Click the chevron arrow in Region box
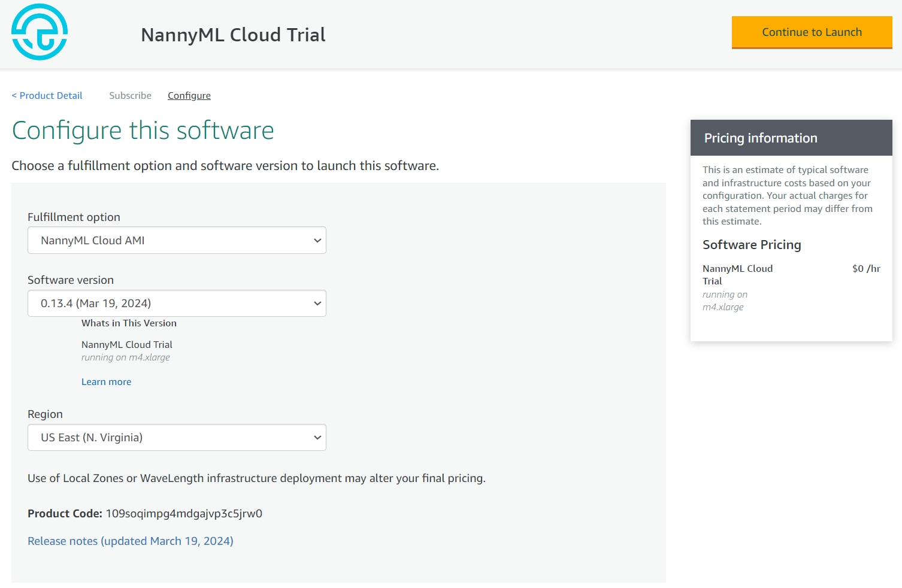 tap(317, 438)
